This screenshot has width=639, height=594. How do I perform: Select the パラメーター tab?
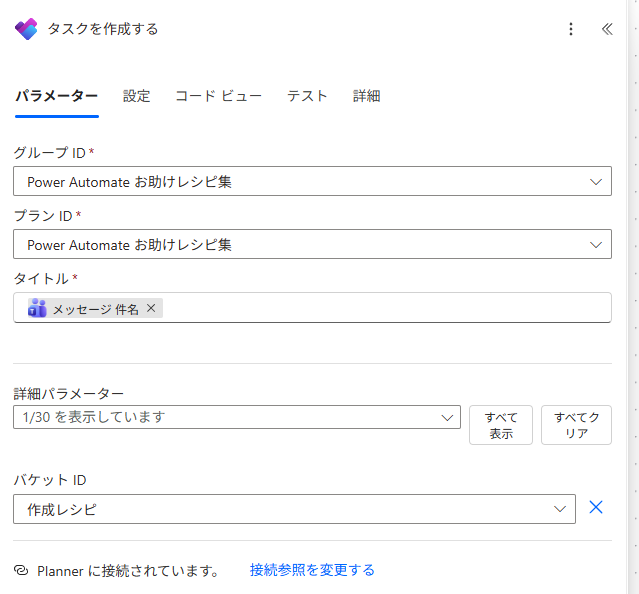pos(57,96)
